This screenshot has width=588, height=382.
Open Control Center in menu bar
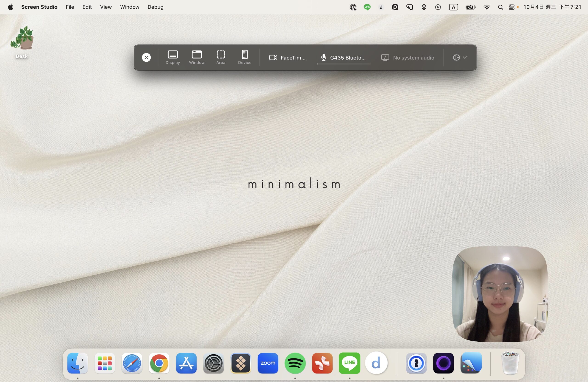point(512,7)
